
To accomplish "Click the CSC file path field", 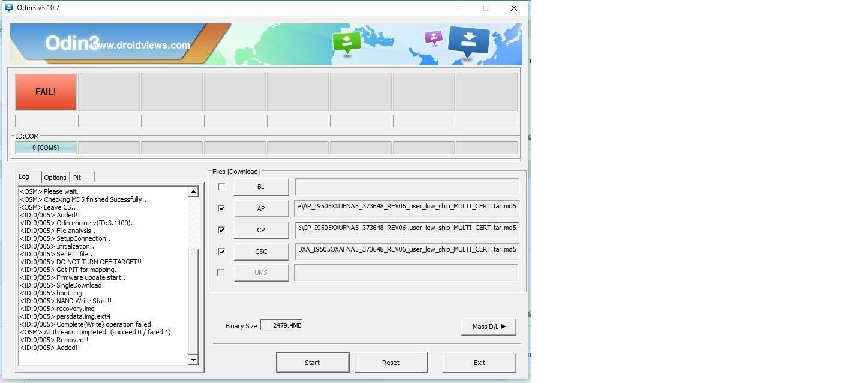I will 407,252.
